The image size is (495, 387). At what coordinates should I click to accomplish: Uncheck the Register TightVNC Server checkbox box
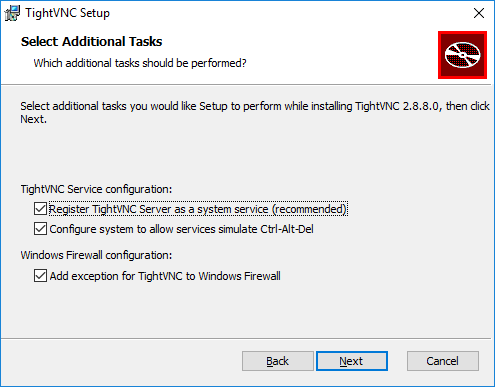pyautogui.click(x=40, y=209)
